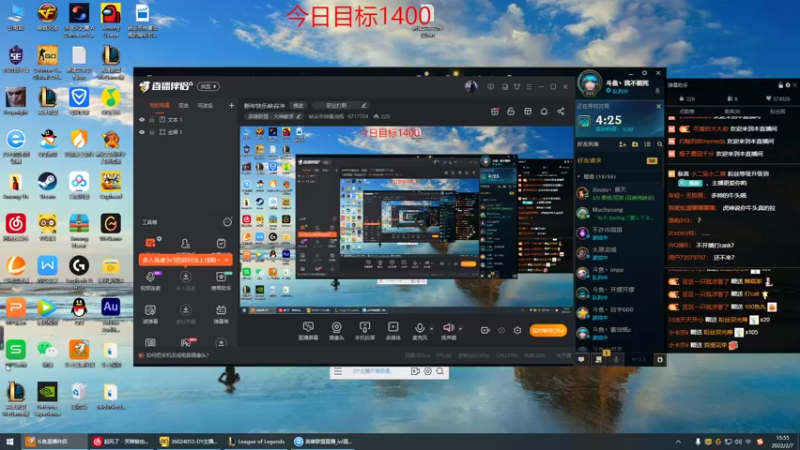800x450 pixels.
Task: Open the GeForce Experience desktop icon
Action: click(47, 392)
